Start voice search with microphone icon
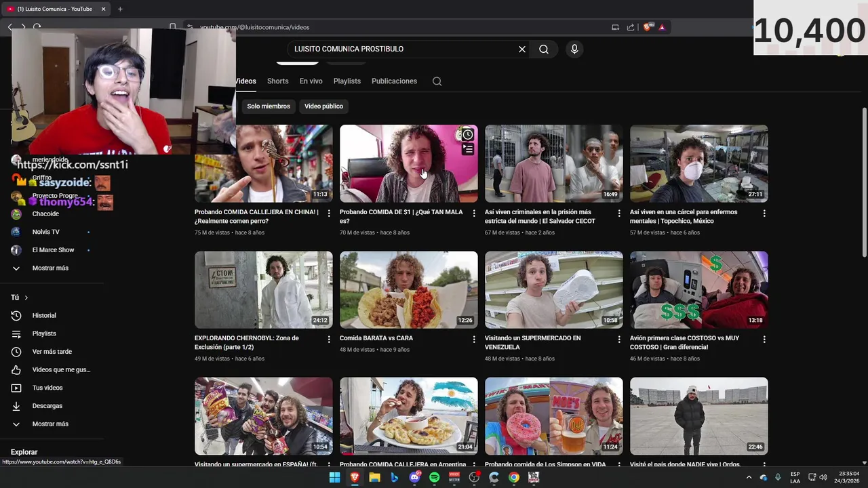This screenshot has width=868, height=488. click(574, 49)
